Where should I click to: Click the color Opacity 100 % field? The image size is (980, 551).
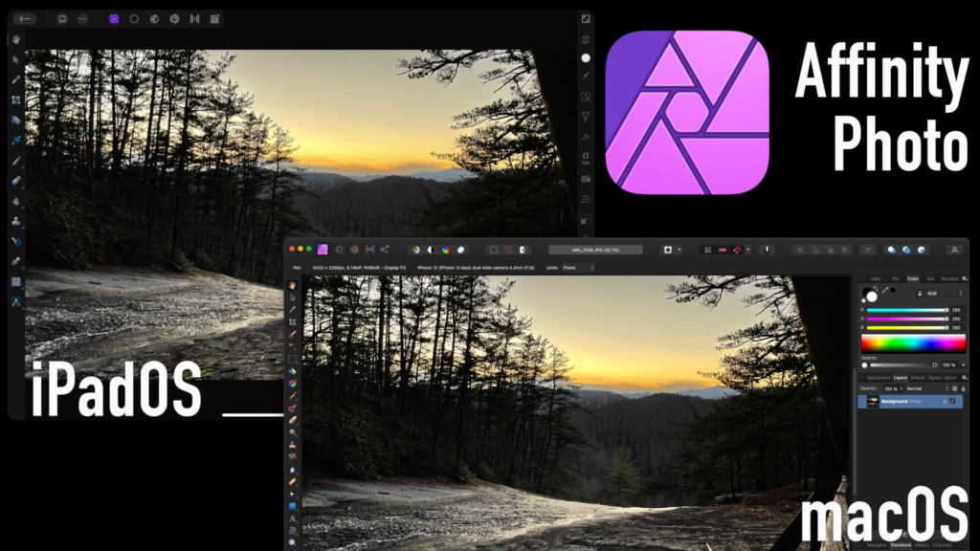(949, 364)
